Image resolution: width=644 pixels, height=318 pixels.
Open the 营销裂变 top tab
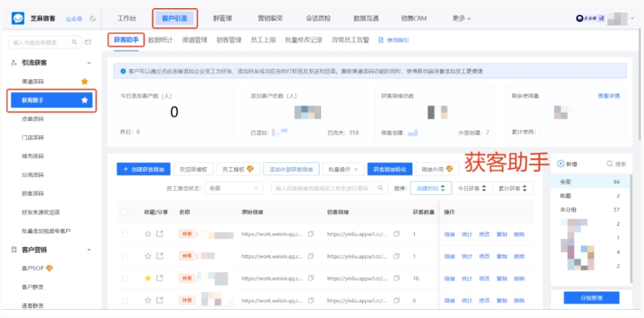point(271,19)
